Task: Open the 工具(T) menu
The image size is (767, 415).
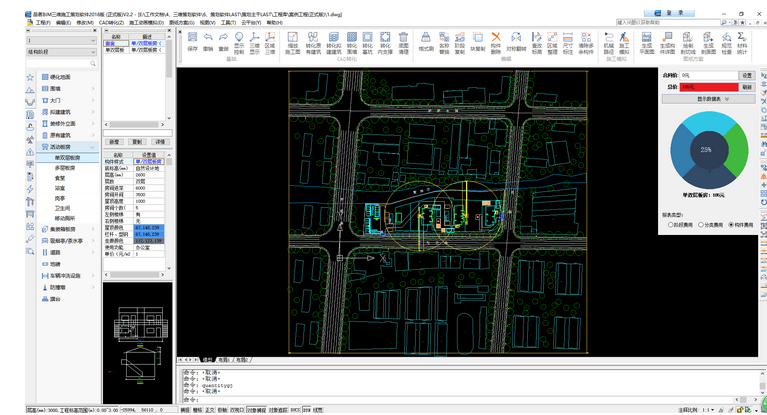Action: (x=228, y=23)
